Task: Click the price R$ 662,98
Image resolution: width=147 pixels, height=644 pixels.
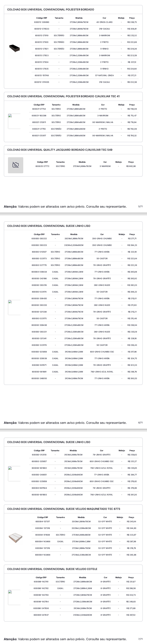Action: tap(131, 166)
